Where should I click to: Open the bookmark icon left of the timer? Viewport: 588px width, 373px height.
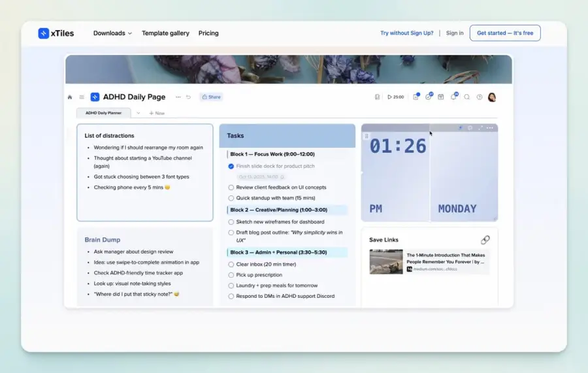tap(377, 97)
